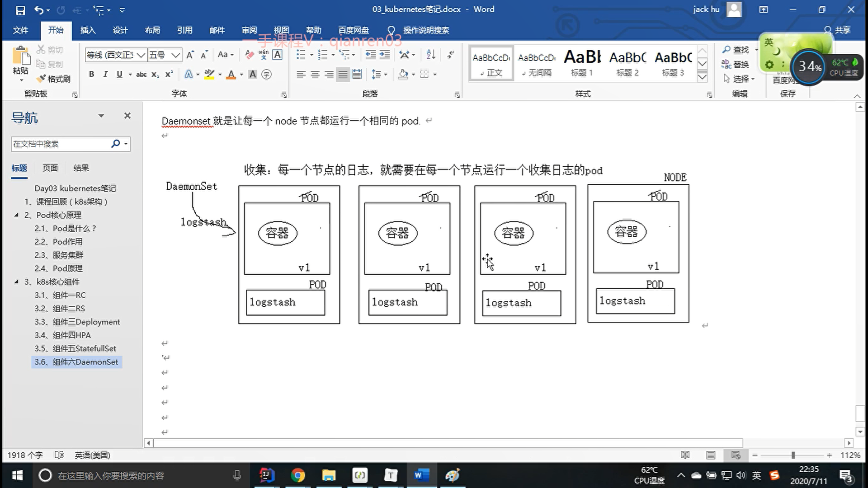Increase font size with grow icon
Image resolution: width=868 pixels, height=488 pixels.
pyautogui.click(x=190, y=55)
